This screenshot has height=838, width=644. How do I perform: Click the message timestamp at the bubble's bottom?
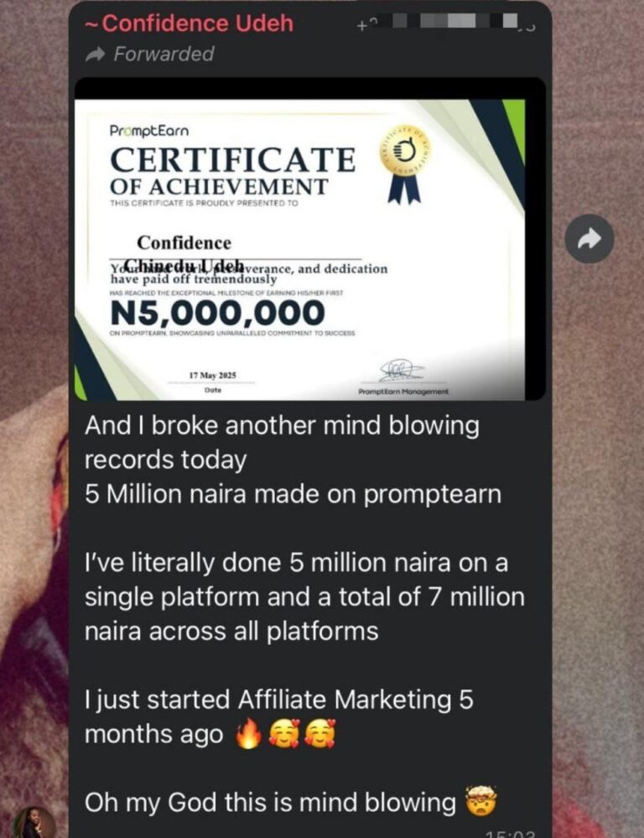pyautogui.click(x=511, y=834)
